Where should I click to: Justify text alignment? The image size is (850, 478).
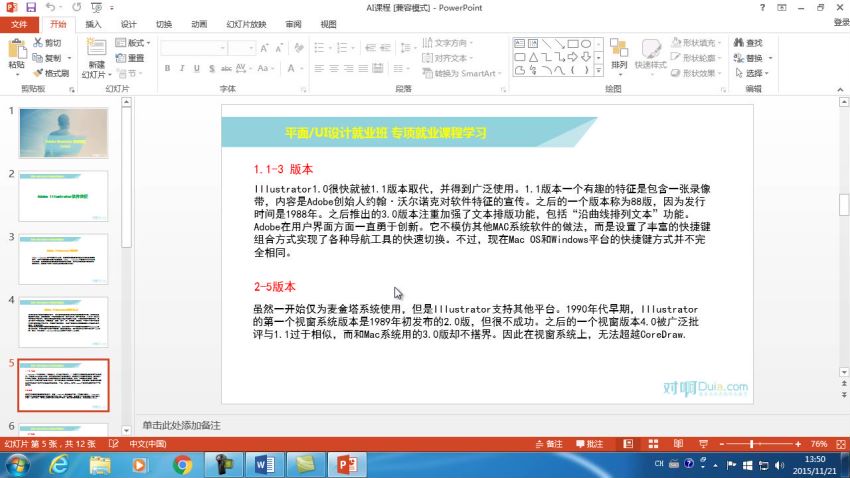pos(363,68)
